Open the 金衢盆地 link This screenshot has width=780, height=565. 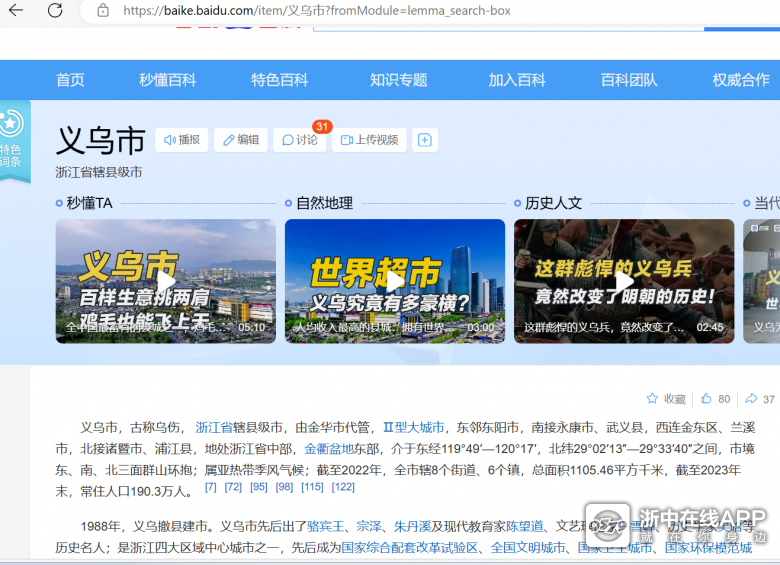[x=329, y=449]
